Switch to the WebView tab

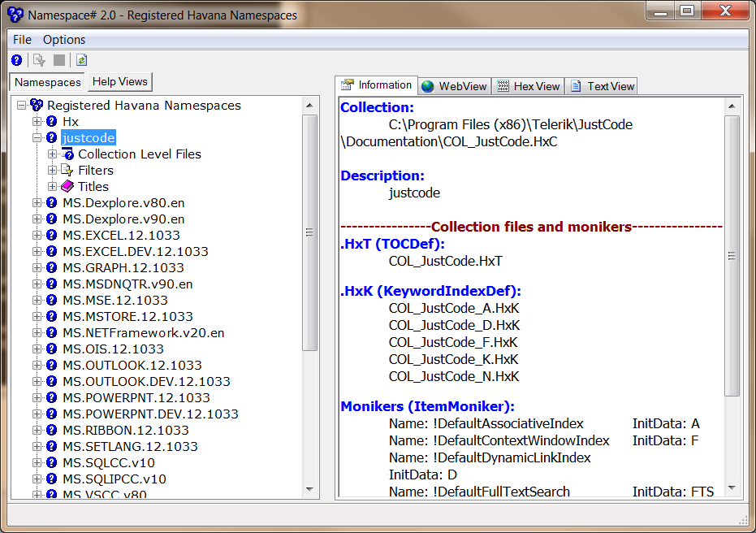pos(454,86)
